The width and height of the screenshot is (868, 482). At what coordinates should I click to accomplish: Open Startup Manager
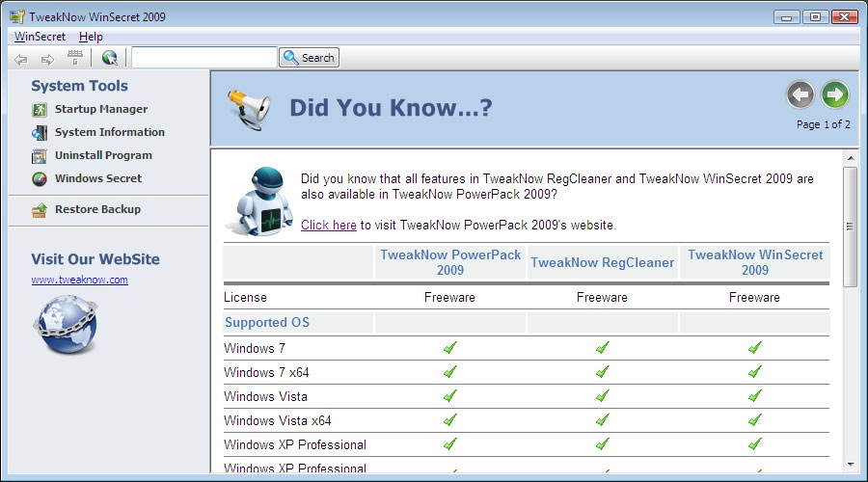[101, 109]
